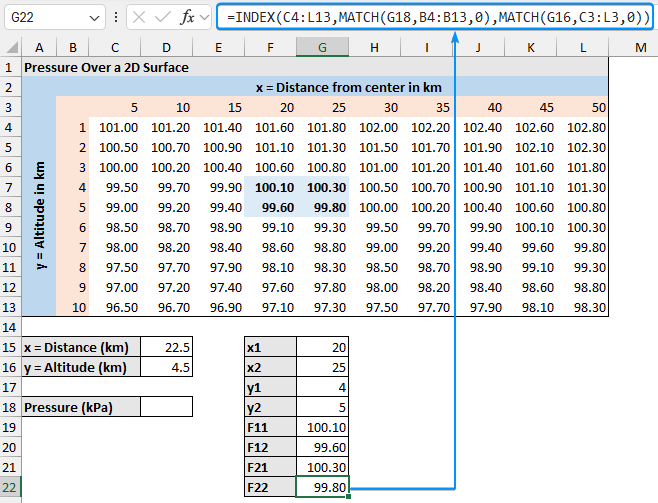Screen dimensions: 658x503
Task: Click the 'y = Altitude in km' vertical label
Action: coord(39,215)
